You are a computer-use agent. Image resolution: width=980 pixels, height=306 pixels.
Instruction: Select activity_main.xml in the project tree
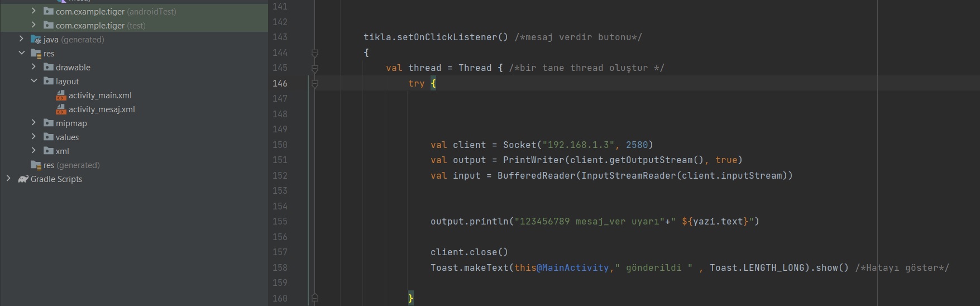point(100,95)
